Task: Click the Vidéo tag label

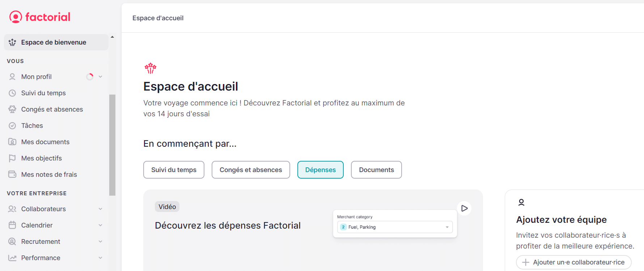Action: coord(167,207)
